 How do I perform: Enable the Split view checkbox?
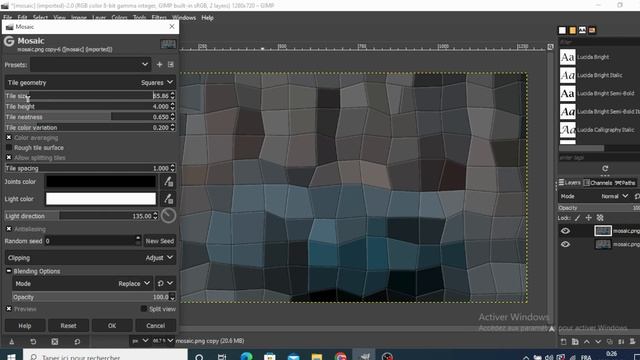[144, 309]
